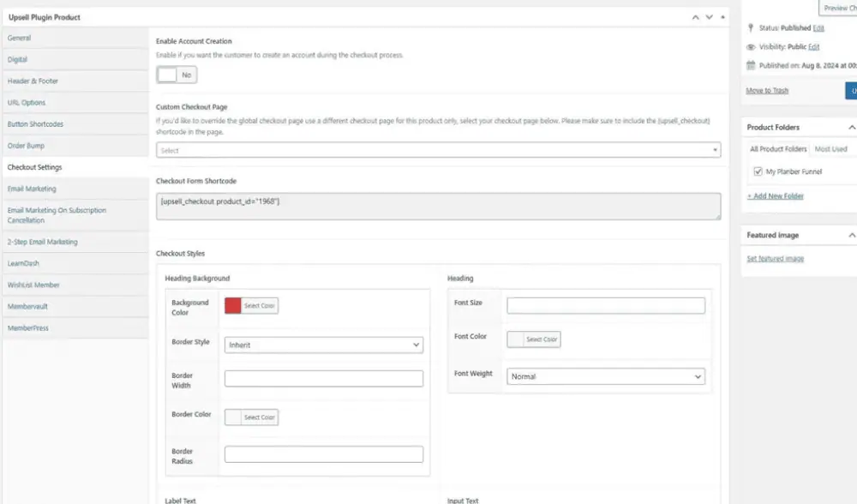Move the Upsell Plugin Product panel down

709,17
